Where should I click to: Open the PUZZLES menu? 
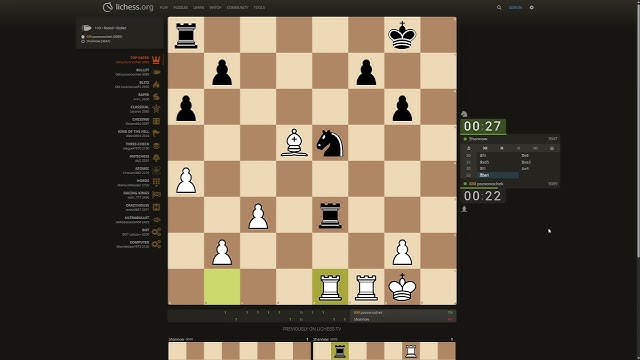tap(180, 7)
